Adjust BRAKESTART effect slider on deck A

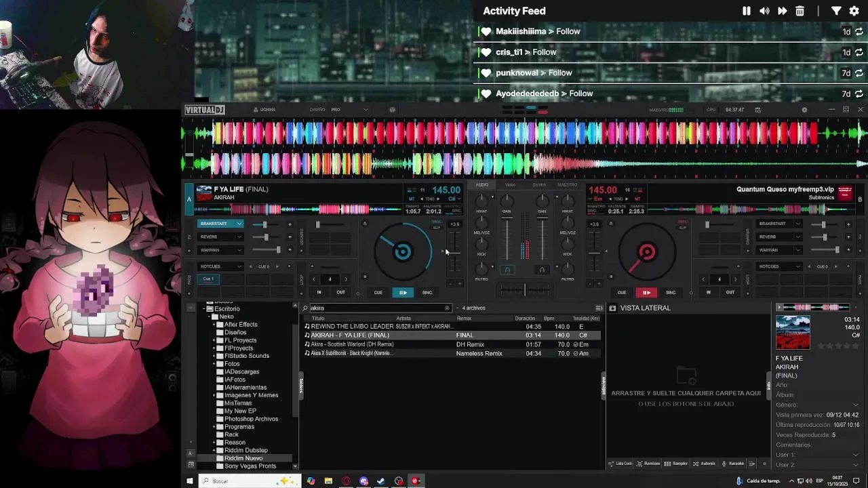coord(266,224)
